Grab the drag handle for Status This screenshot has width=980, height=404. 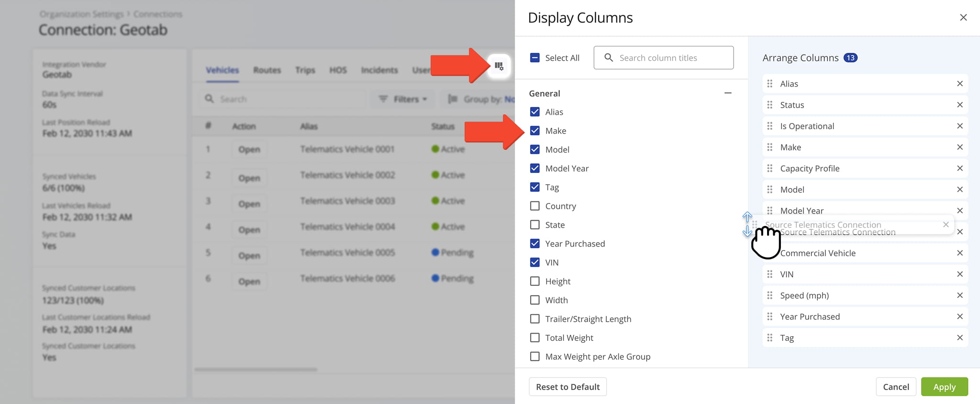(x=769, y=105)
